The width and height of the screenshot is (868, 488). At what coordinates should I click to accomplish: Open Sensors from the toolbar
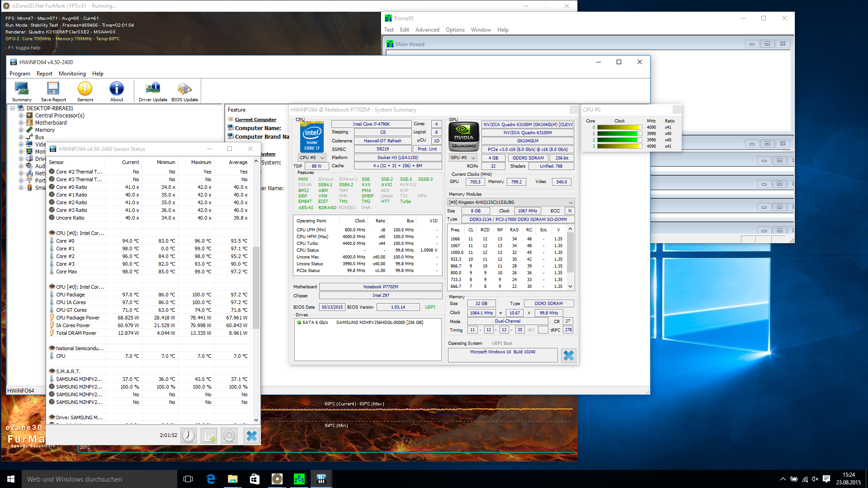(85, 91)
